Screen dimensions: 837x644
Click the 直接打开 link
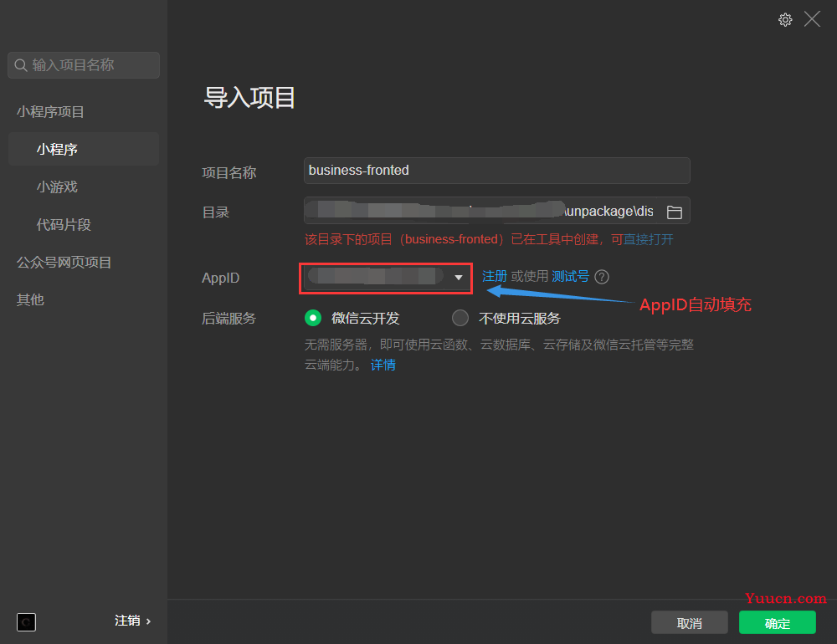(648, 239)
